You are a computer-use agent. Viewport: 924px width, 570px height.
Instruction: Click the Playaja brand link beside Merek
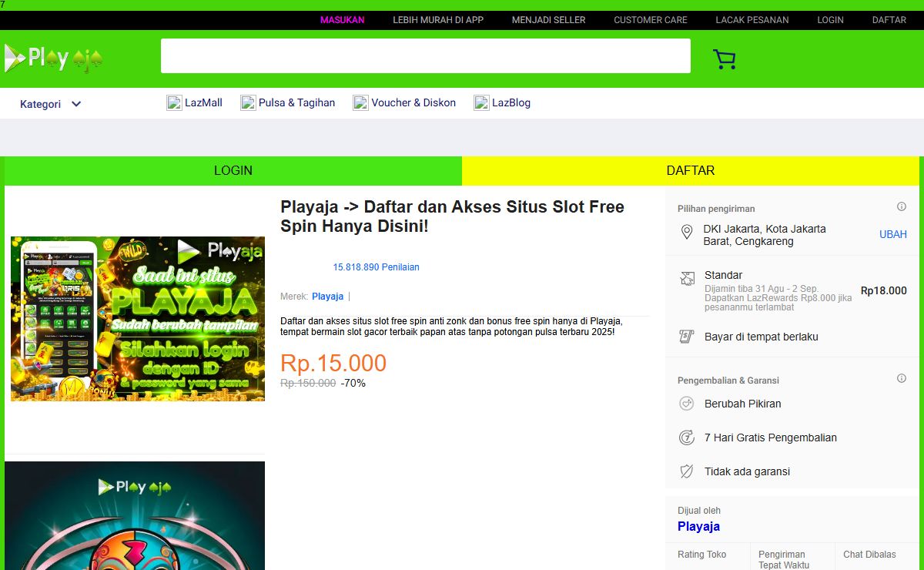(328, 297)
